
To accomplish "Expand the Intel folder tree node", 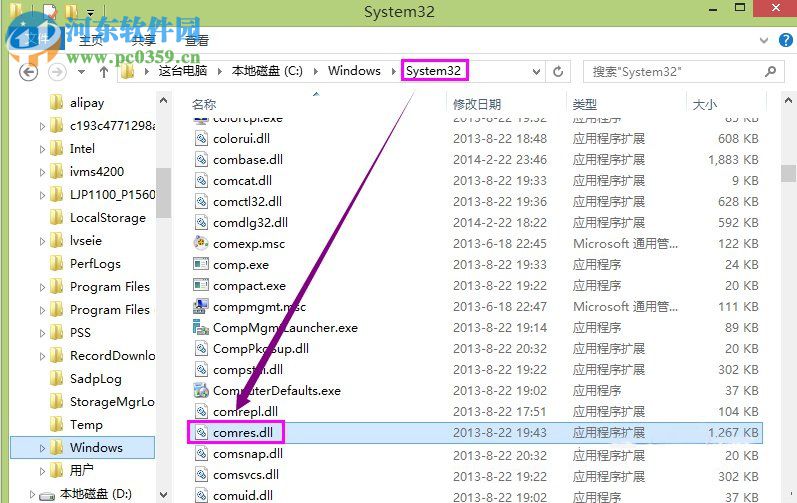I will click(42, 149).
